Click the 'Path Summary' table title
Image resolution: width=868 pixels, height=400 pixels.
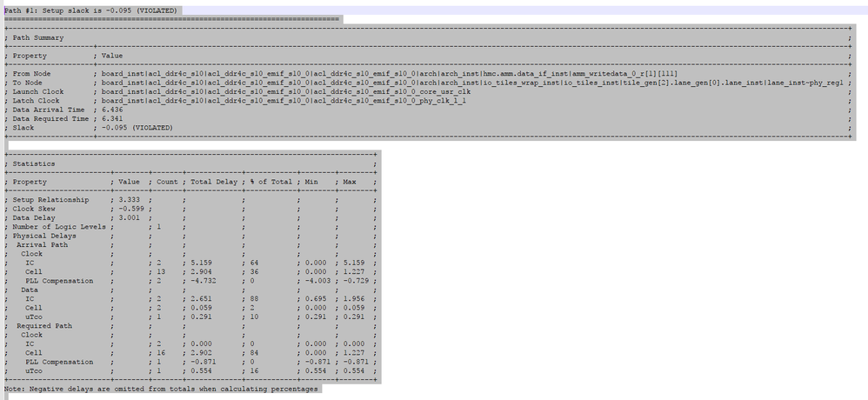[38, 37]
